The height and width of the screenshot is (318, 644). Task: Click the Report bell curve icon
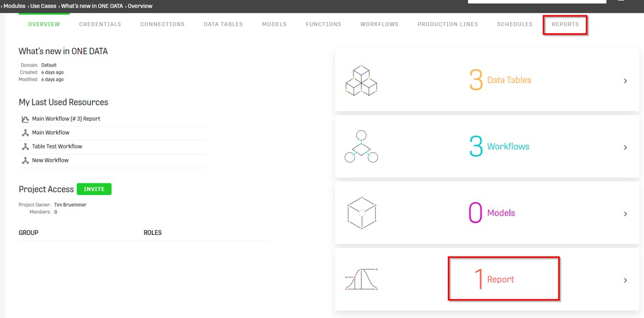[361, 279]
